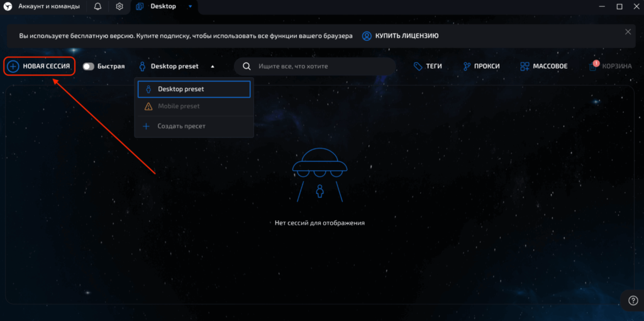Open settings via the gear icon
Viewport: 644px width, 321px height.
(x=119, y=6)
